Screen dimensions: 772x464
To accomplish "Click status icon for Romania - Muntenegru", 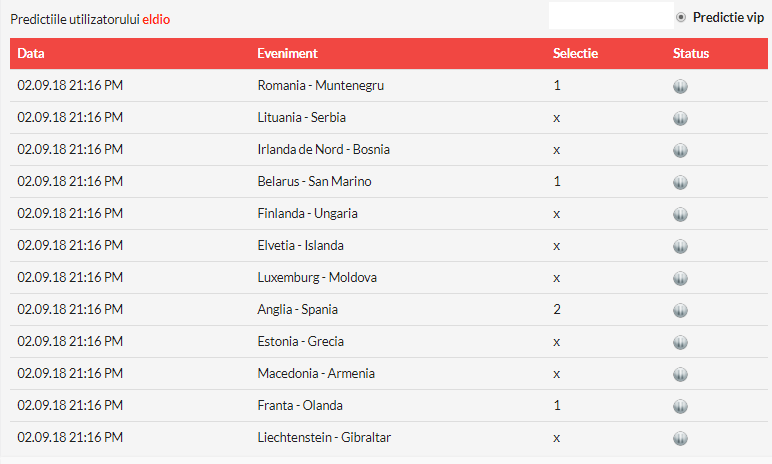I will pyautogui.click(x=680, y=86).
